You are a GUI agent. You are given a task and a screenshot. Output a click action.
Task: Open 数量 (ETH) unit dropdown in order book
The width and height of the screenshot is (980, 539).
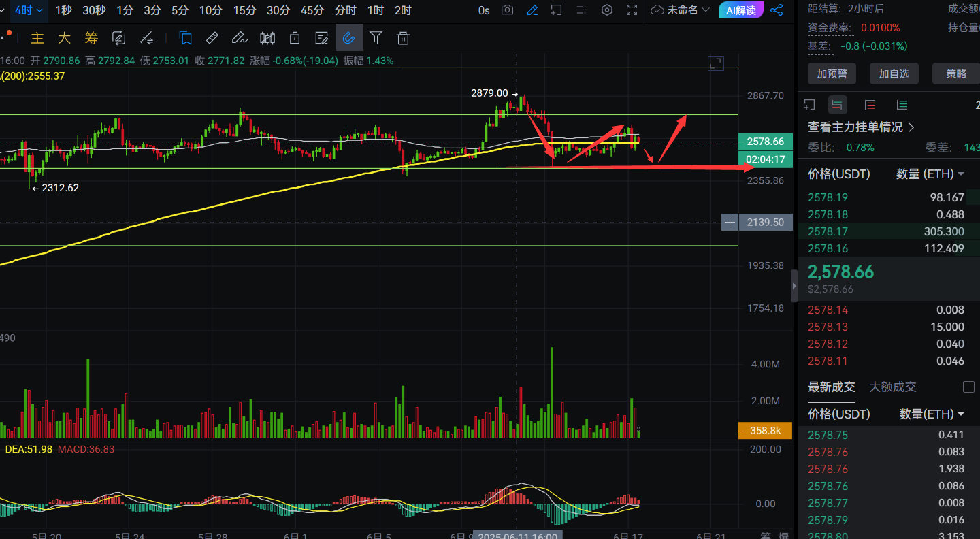[930, 174]
